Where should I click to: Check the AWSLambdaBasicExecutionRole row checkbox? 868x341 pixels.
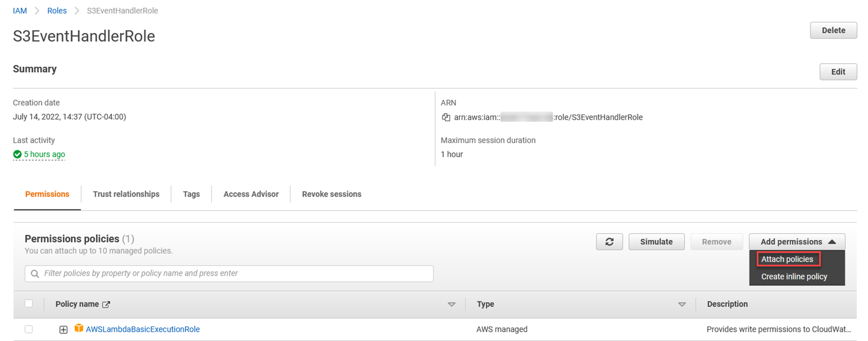click(29, 329)
